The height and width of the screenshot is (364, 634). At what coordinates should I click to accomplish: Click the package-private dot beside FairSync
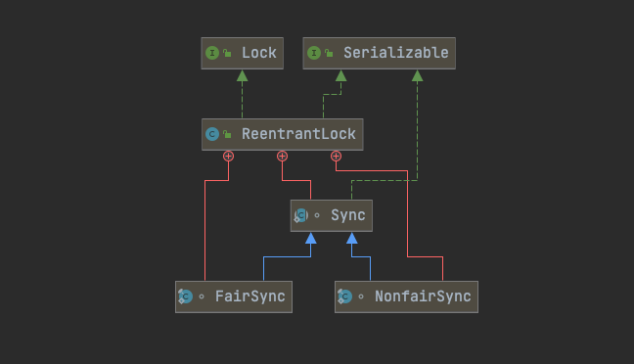point(202,296)
